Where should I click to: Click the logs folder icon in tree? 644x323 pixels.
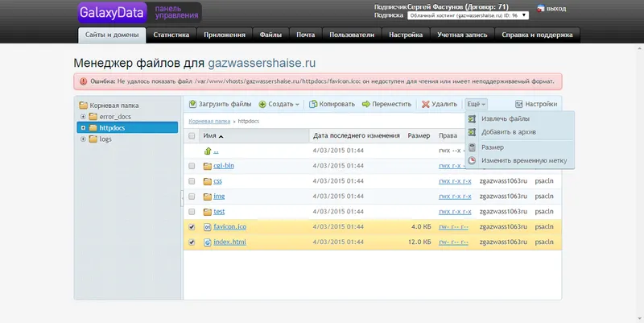[93, 139]
